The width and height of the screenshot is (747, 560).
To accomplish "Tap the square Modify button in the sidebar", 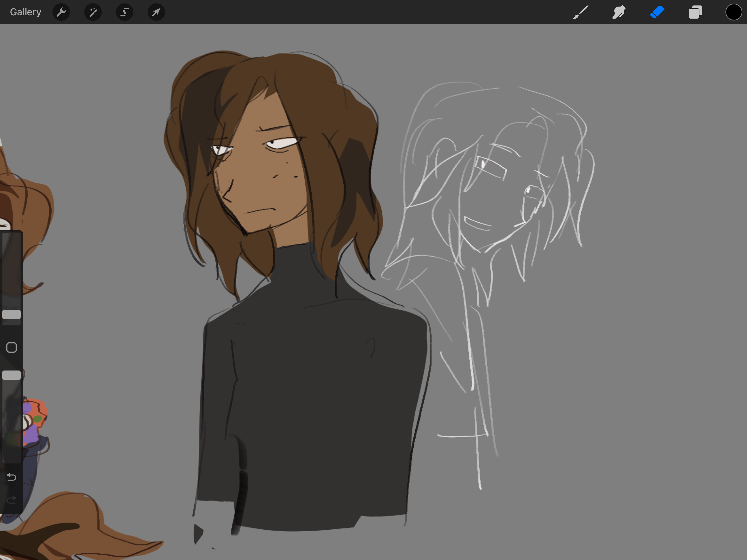I will pos(11,347).
